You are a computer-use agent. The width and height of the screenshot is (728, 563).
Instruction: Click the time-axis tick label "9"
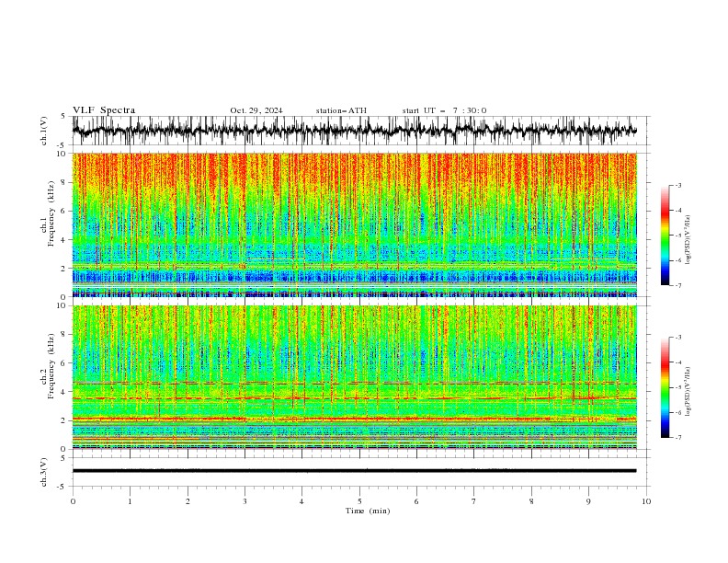point(588,501)
